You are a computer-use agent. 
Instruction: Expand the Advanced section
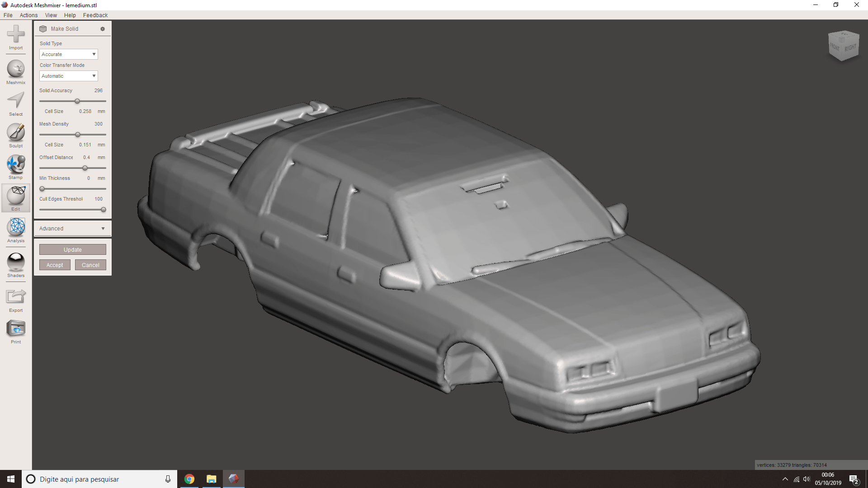tap(72, 229)
